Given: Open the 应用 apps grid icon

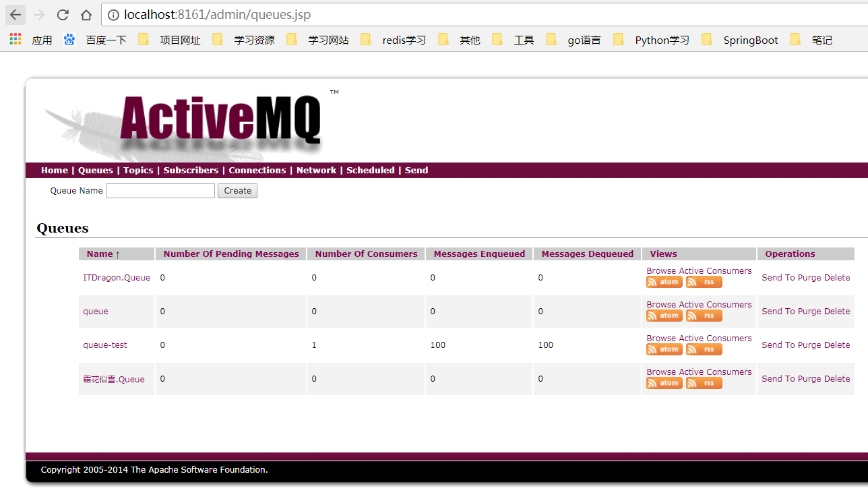Looking at the screenshot, I should click(x=15, y=39).
